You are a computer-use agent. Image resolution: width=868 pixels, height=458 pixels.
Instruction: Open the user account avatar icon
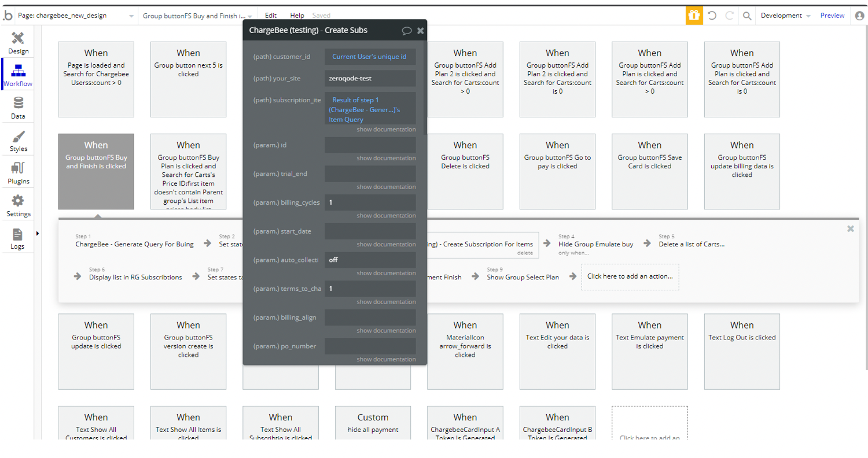[x=859, y=16]
